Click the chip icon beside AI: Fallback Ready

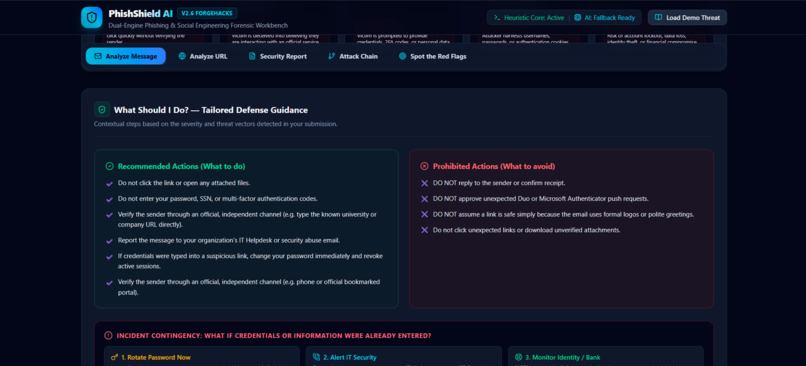(x=578, y=17)
